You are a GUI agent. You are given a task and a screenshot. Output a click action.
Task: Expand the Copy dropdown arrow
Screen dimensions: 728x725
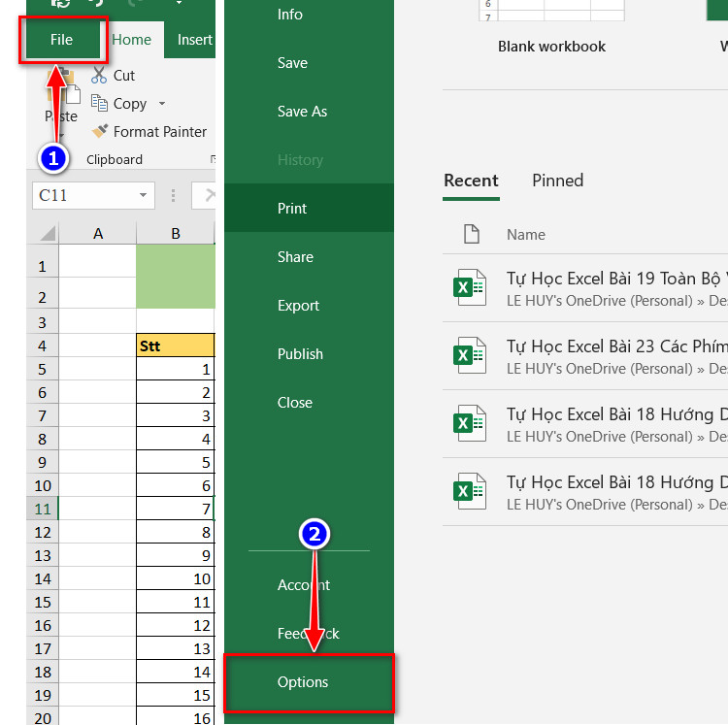(161, 104)
